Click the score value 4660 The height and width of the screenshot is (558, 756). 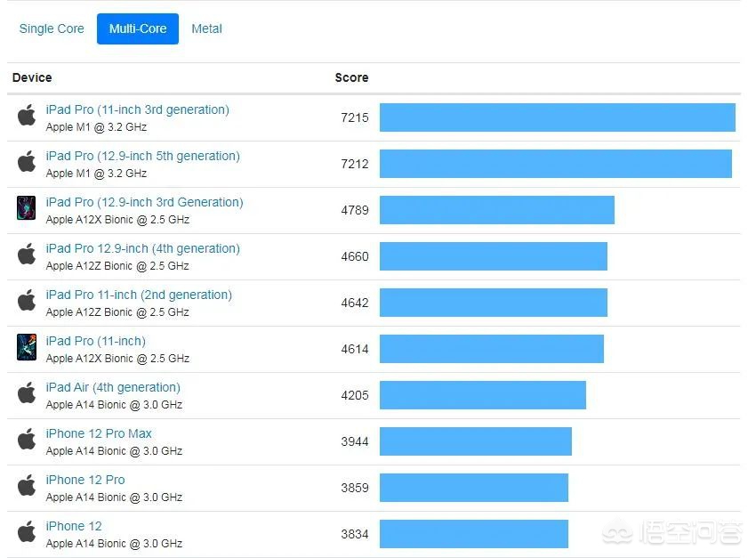(x=355, y=256)
